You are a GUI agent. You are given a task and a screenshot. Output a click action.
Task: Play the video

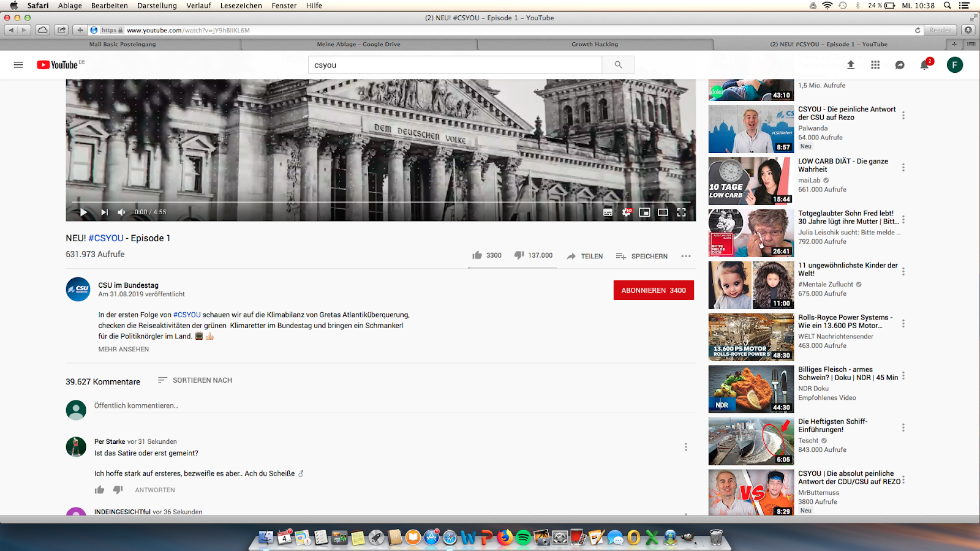click(x=83, y=212)
